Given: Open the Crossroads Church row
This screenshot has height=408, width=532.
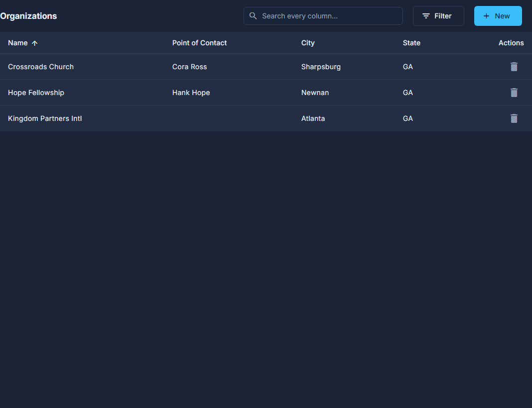Looking at the screenshot, I should coord(266,67).
